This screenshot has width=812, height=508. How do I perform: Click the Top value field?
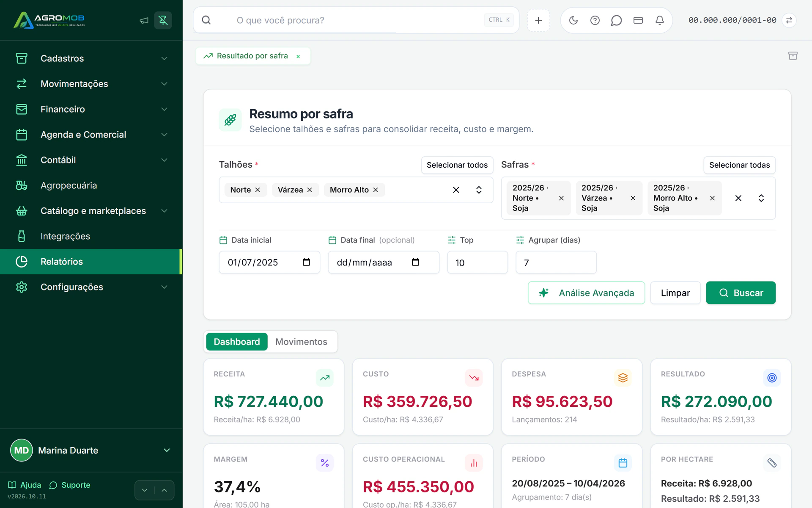[477, 262]
